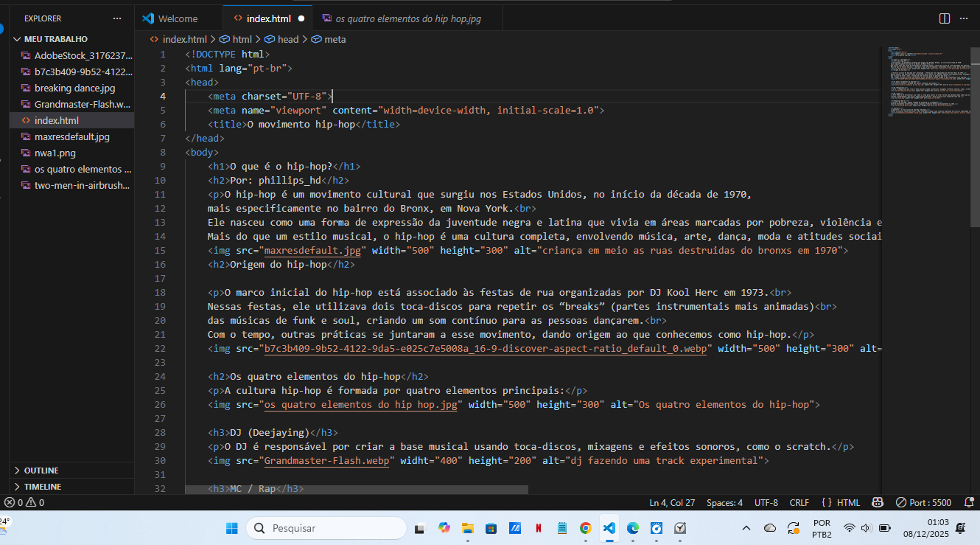980x545 pixels.
Task: Collapse the MEU TRABALHO folder section
Action: [55, 39]
